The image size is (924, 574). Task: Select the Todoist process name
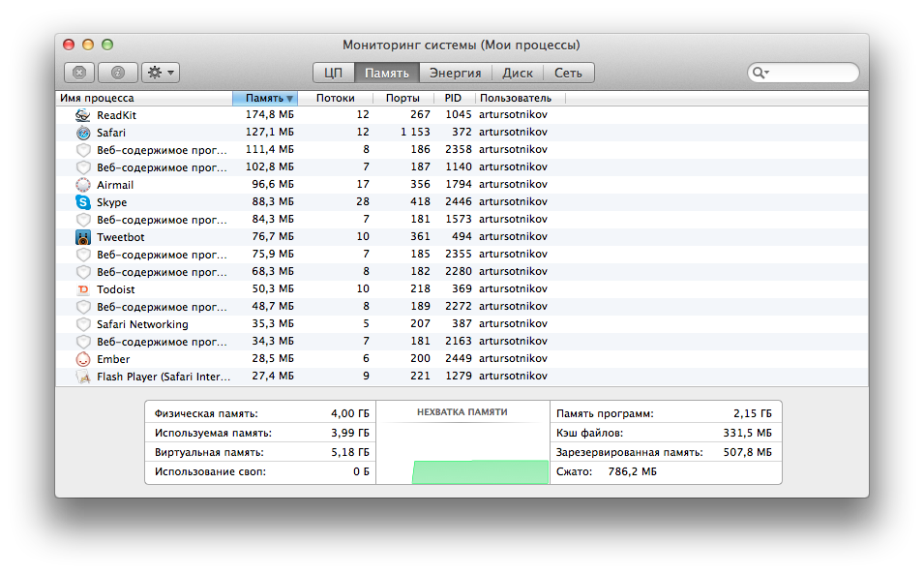coord(116,289)
